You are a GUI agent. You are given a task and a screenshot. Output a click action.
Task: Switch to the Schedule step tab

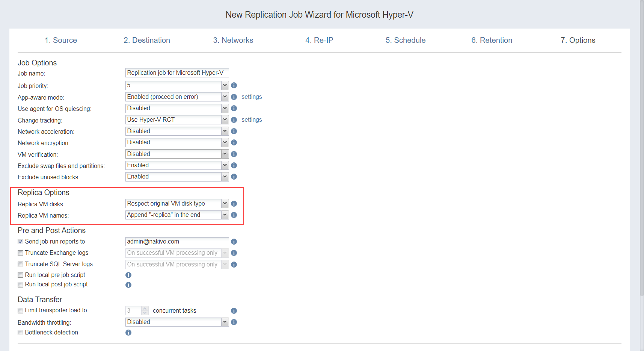[405, 40]
